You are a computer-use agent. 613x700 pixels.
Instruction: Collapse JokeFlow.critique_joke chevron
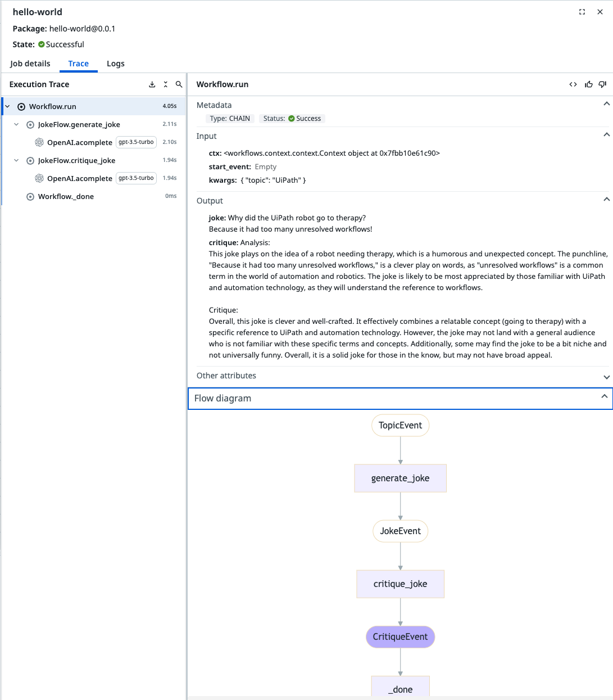pos(16,160)
